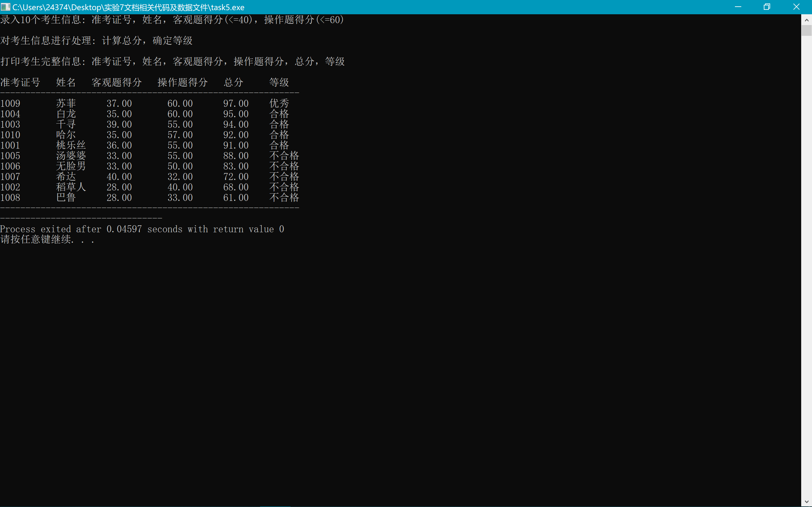This screenshot has width=812, height=507.
Task: Click the 'Process exited after' message line
Action: tap(142, 229)
